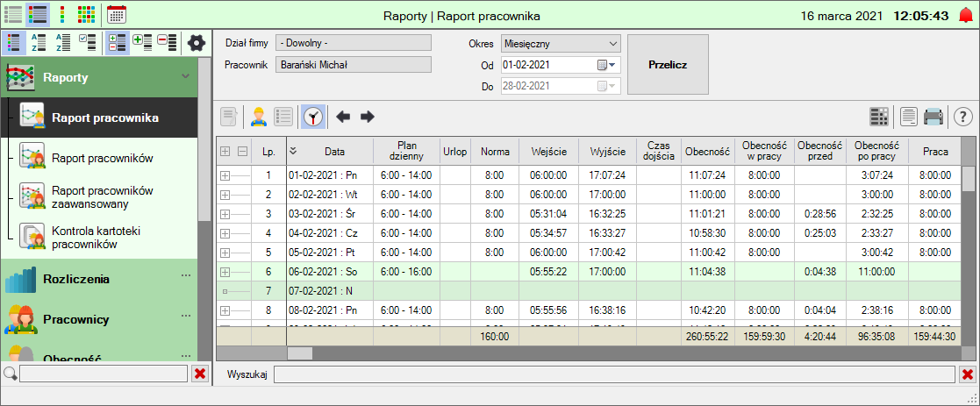Open the help question mark icon
Viewport: 980px width, 406px height.
[963, 116]
